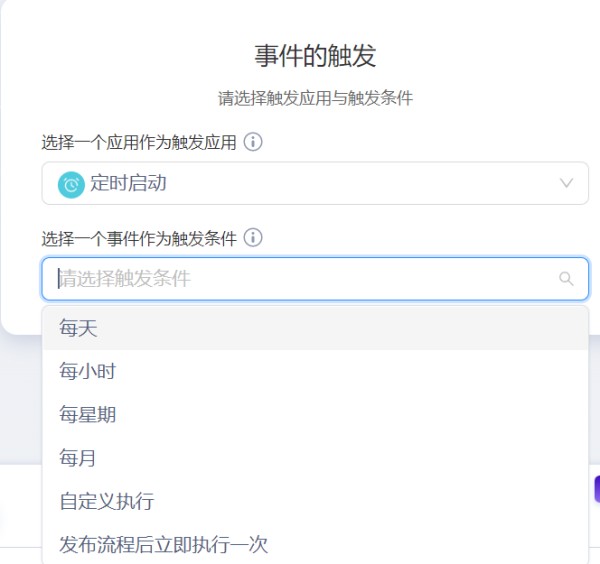This screenshot has height=564, width=600.
Task: Select 自定义执行 option
Action: 315,501
